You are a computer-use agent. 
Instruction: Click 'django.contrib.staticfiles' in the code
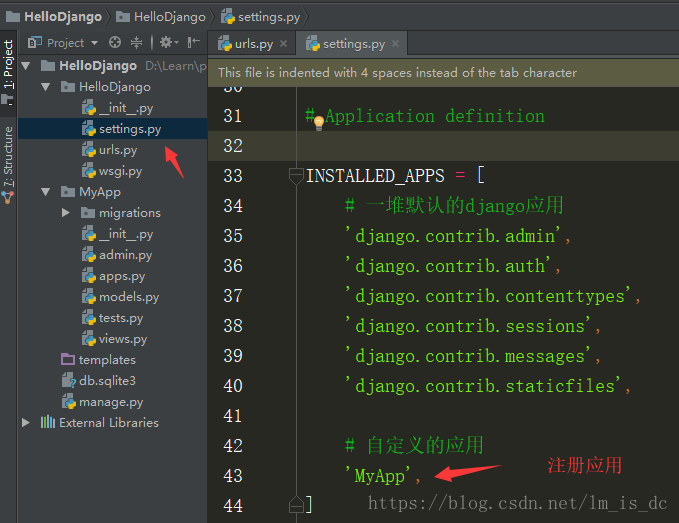click(483, 386)
